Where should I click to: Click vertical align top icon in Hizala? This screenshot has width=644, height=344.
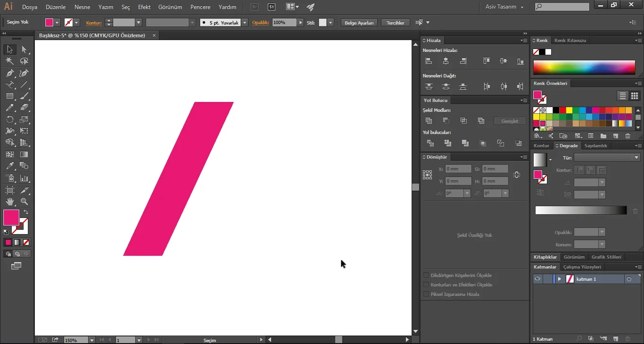click(487, 61)
